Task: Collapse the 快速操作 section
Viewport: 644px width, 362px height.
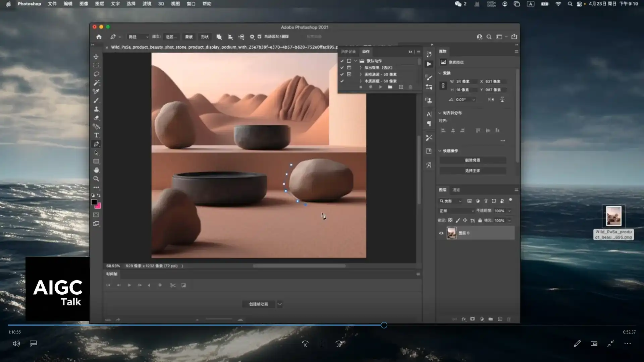Action: [x=440, y=151]
